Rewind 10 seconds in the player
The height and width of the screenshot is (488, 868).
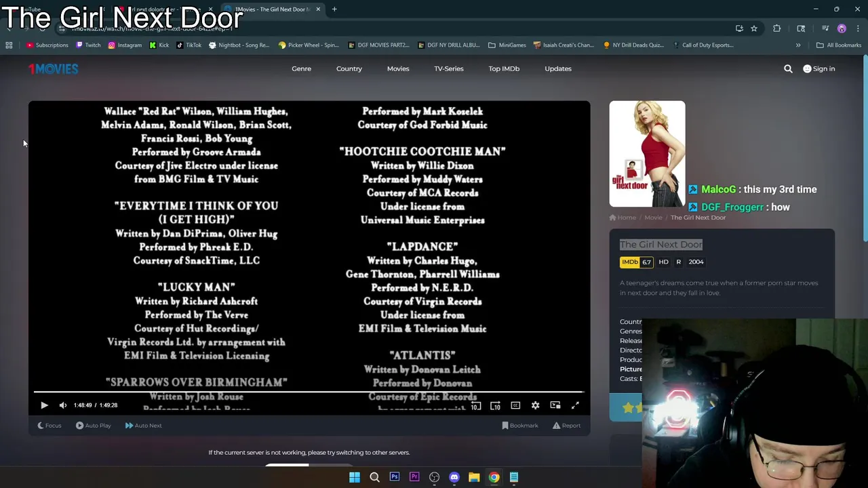coord(476,405)
